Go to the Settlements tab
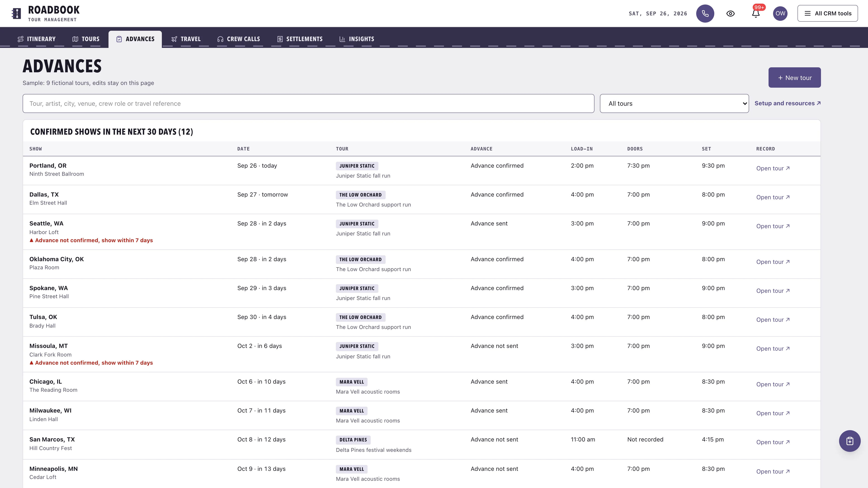This screenshot has width=868, height=488. (x=300, y=39)
